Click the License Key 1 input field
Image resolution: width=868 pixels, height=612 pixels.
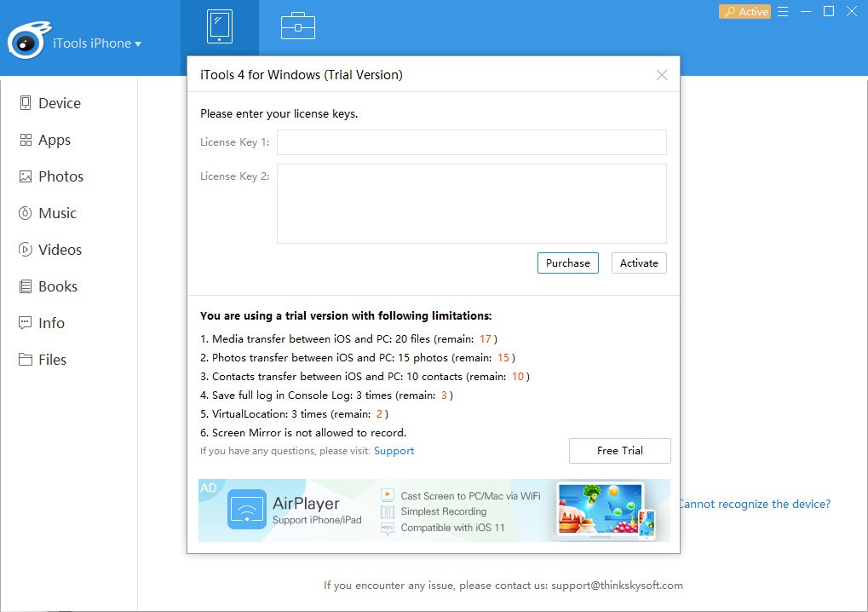[x=471, y=142]
